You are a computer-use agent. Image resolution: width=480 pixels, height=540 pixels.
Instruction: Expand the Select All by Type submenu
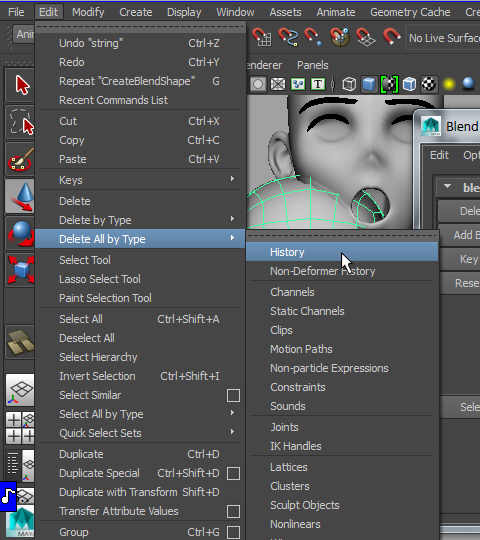point(140,414)
